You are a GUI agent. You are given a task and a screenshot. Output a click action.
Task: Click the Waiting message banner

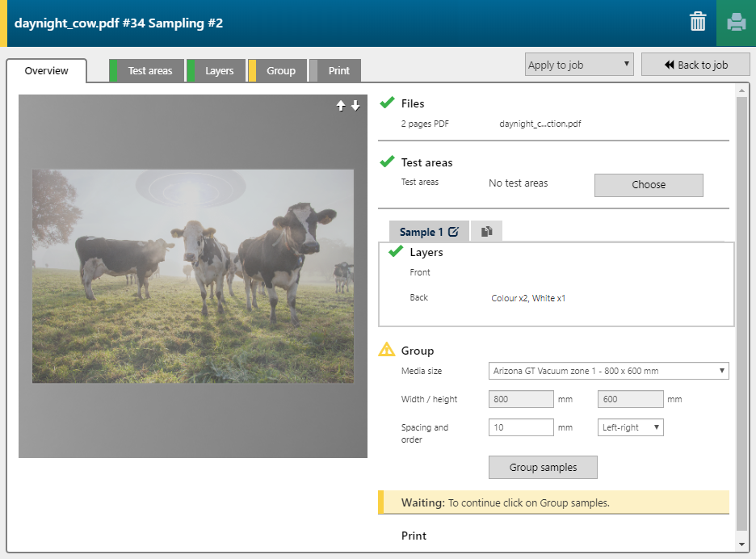553,502
